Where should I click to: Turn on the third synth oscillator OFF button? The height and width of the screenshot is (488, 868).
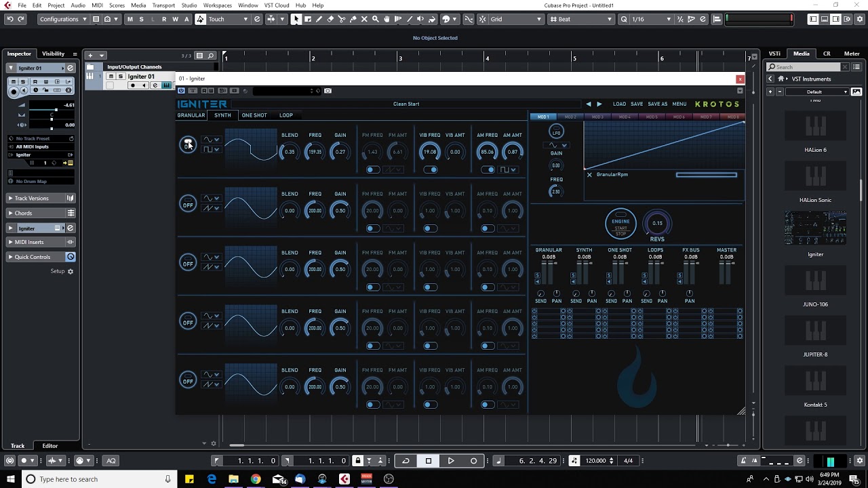pos(188,264)
